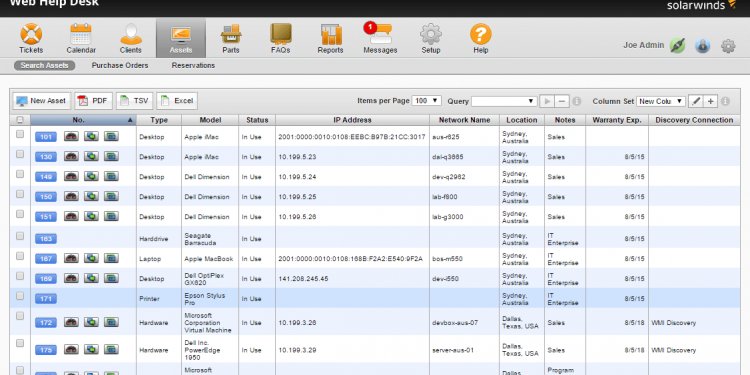Click the green arrows icon for asset 149
Screen dimensions: 750x375
[91, 176]
